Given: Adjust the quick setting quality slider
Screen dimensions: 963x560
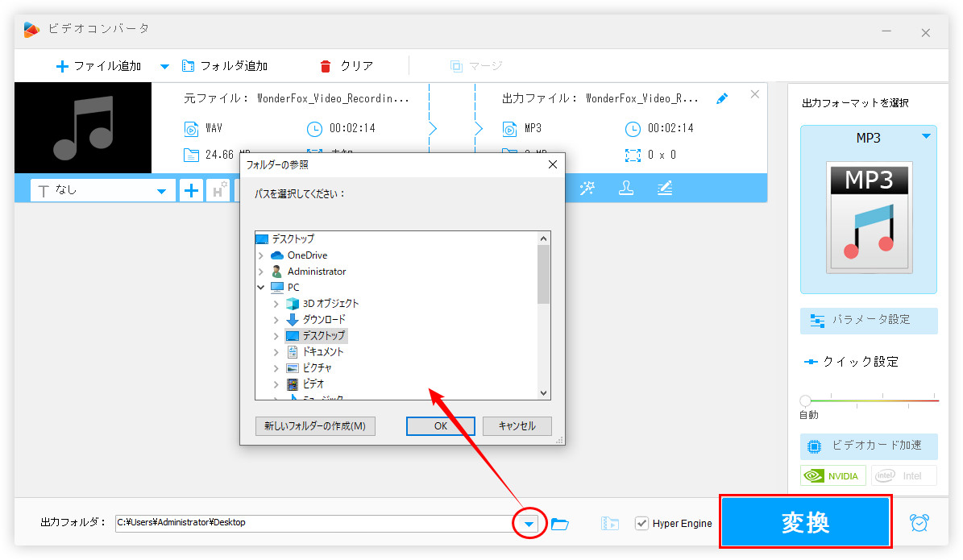Looking at the screenshot, I should [x=805, y=401].
